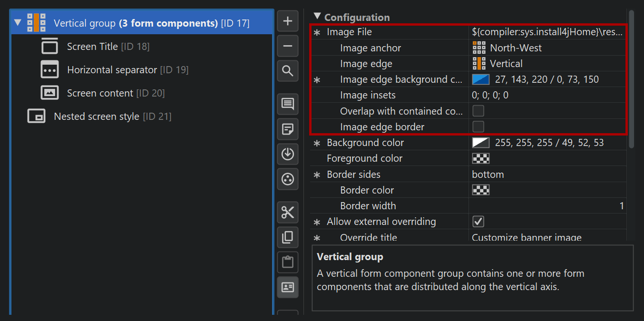Enable Overlap with contained components checkbox
The height and width of the screenshot is (321, 644).
coord(478,111)
